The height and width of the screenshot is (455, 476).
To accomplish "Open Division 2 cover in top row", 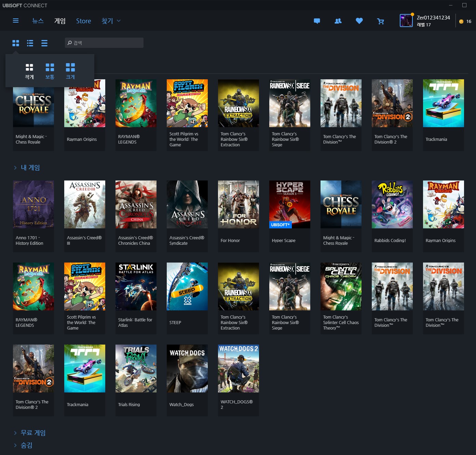I will 392,103.
